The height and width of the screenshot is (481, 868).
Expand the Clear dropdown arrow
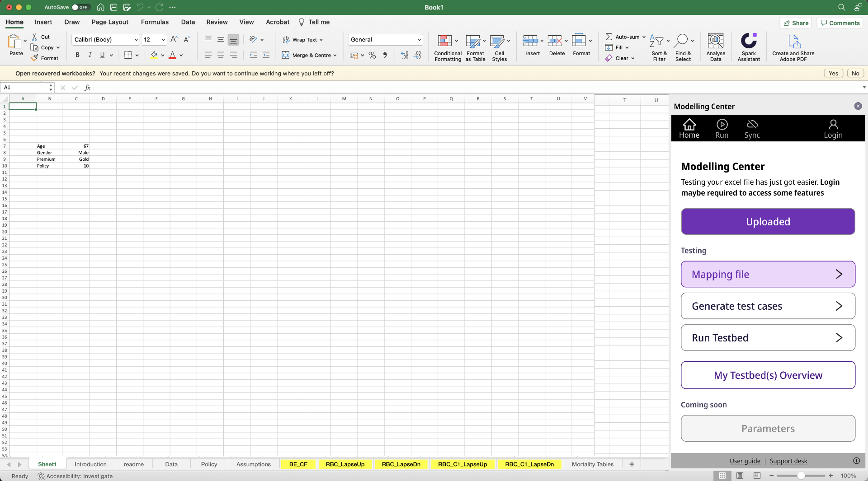point(633,58)
